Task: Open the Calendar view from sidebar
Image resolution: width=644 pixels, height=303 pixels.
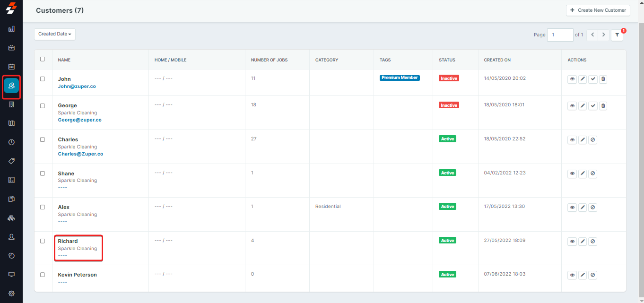Action: click(x=11, y=66)
